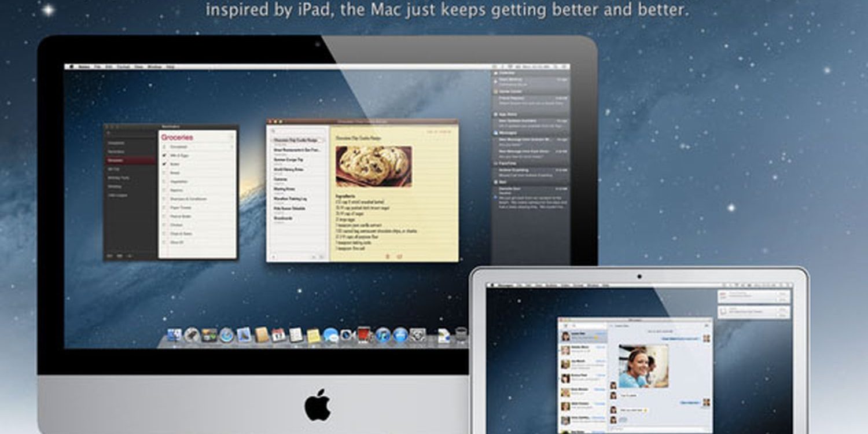This screenshot has height=434, width=868.
Task: Open System Preferences gear icon in the dock
Action: click(x=417, y=334)
